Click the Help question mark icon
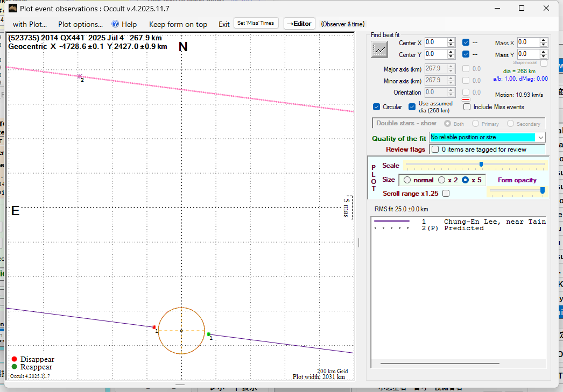563x392 pixels. coord(115,24)
